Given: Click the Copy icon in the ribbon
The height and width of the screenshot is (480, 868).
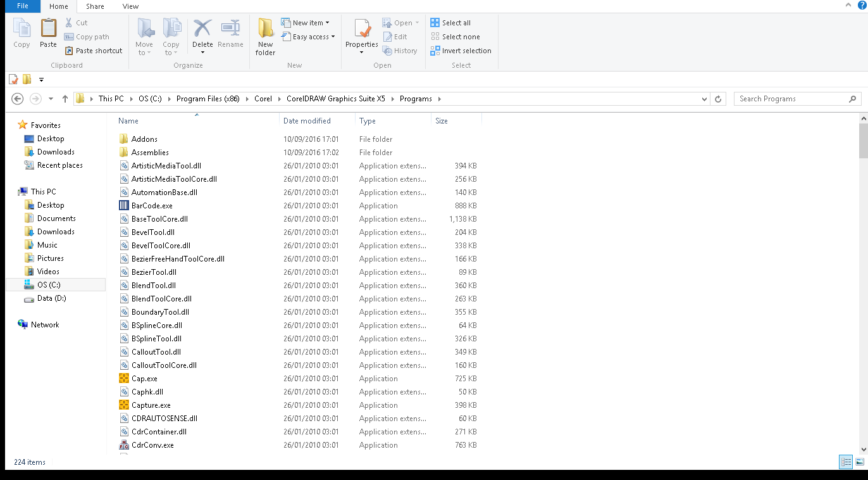Looking at the screenshot, I should tap(22, 28).
